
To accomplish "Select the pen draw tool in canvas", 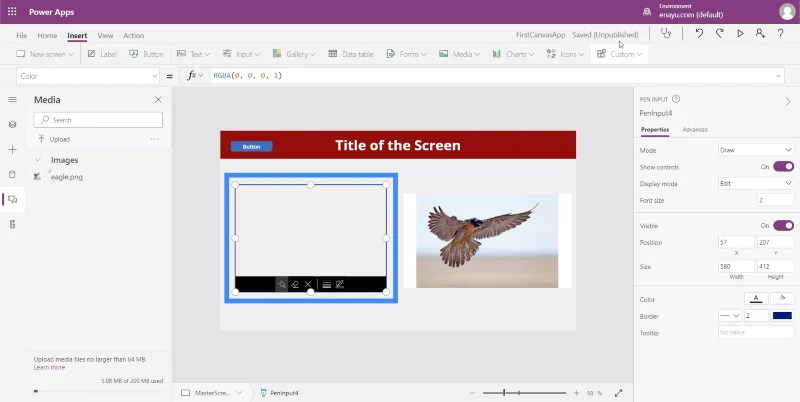I will (x=281, y=284).
